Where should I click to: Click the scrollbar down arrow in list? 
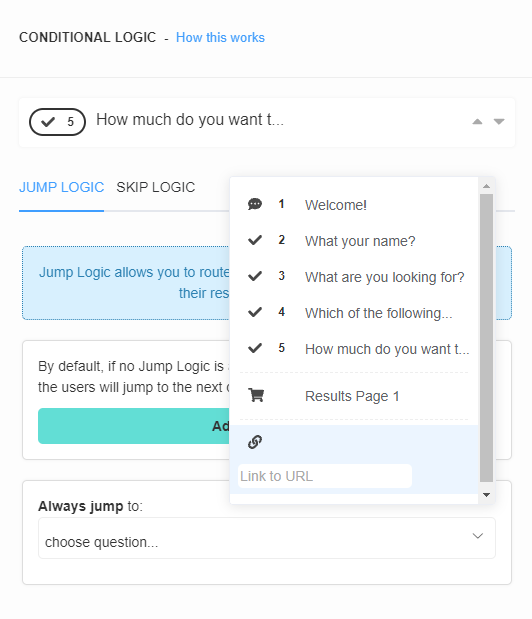pyautogui.click(x=486, y=495)
